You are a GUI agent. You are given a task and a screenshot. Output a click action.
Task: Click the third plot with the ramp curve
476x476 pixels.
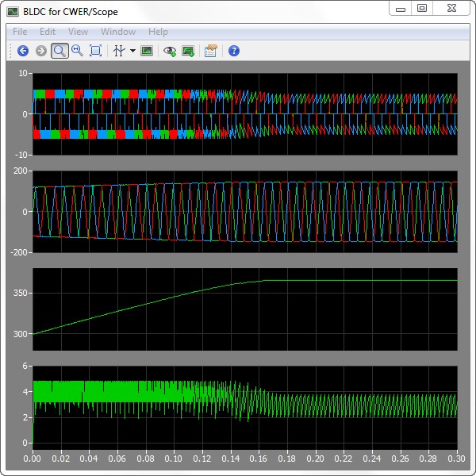(244, 309)
